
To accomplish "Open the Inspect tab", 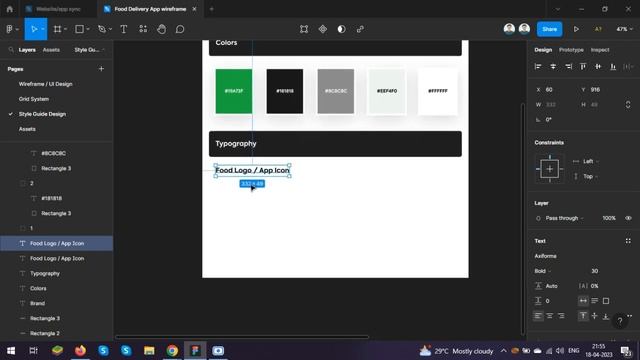I will (x=600, y=50).
